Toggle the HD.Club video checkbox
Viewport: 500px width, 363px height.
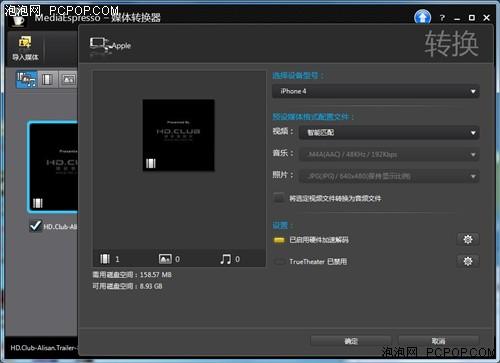(x=35, y=226)
